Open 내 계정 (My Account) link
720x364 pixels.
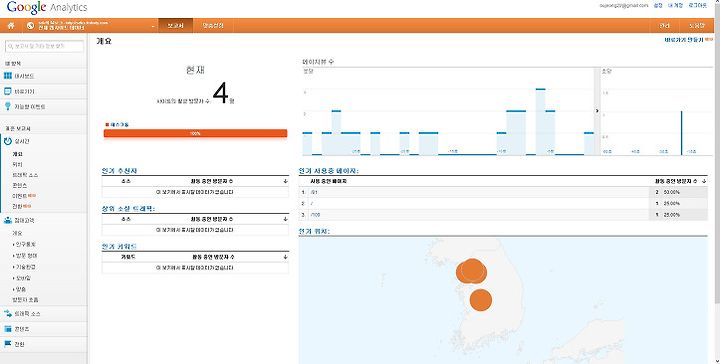675,6
